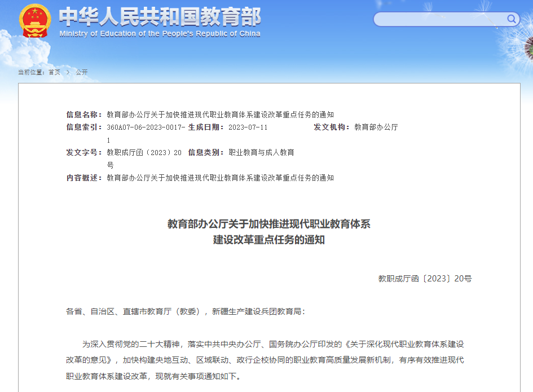Click the English Ministry of Education subtitle
This screenshot has width=533, height=392.
coord(160,34)
